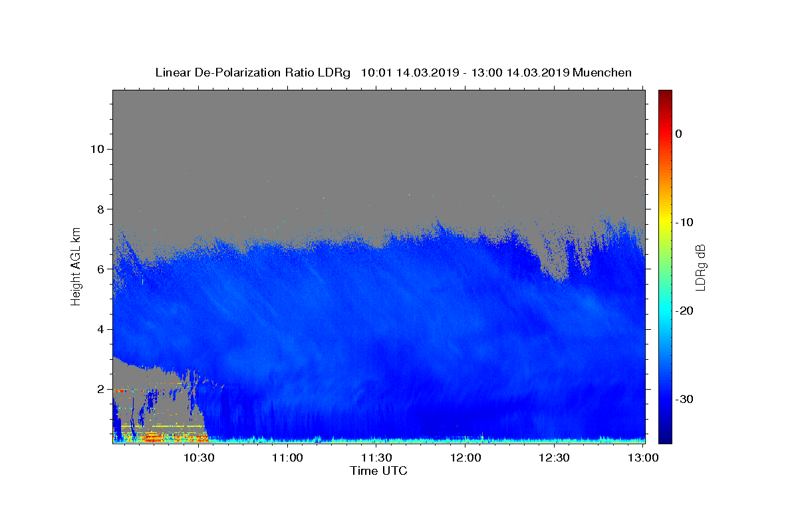
Task: Click the 10:30 time tick label
Action: point(198,458)
